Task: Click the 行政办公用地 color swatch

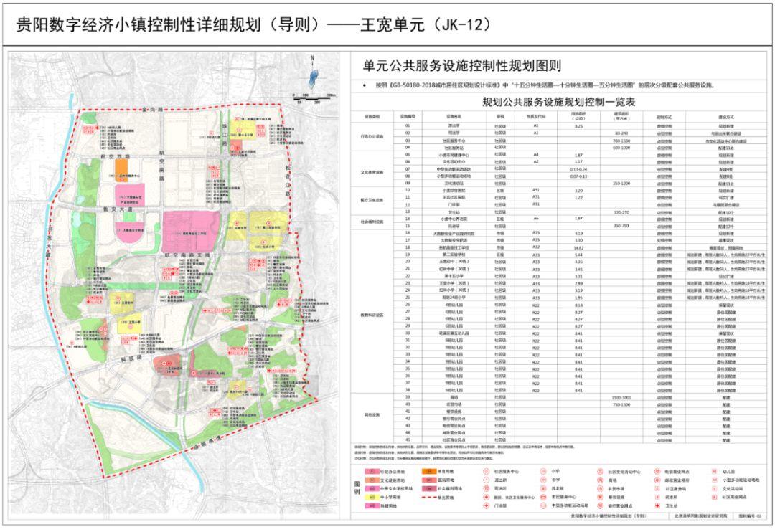Action: tap(372, 472)
